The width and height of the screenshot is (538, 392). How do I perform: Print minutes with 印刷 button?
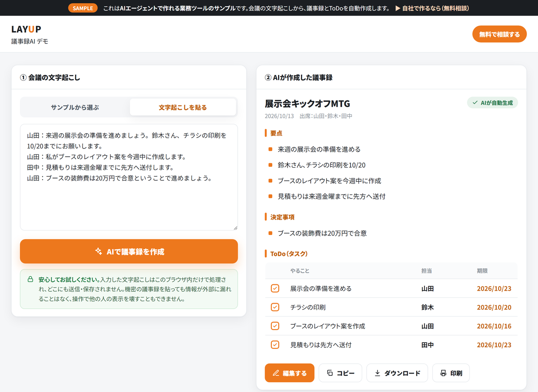(x=451, y=373)
